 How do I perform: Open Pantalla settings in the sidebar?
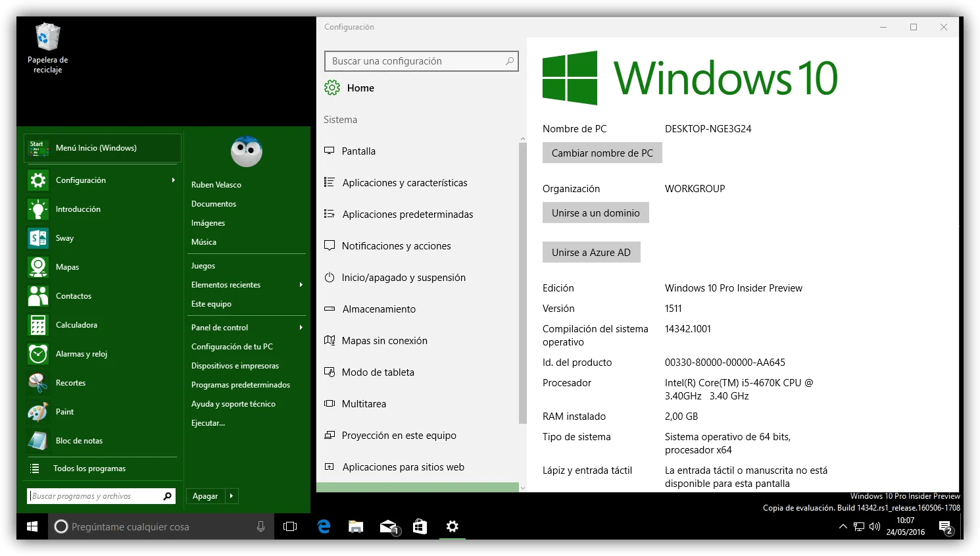click(358, 151)
